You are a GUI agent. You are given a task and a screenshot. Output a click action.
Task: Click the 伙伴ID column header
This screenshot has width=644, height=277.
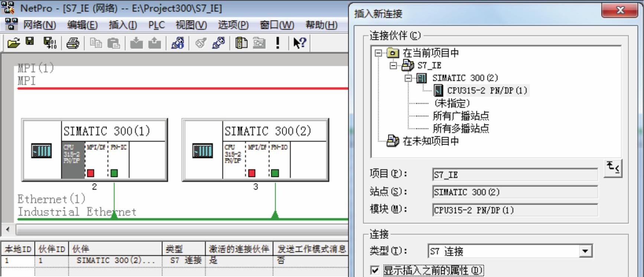click(x=52, y=248)
